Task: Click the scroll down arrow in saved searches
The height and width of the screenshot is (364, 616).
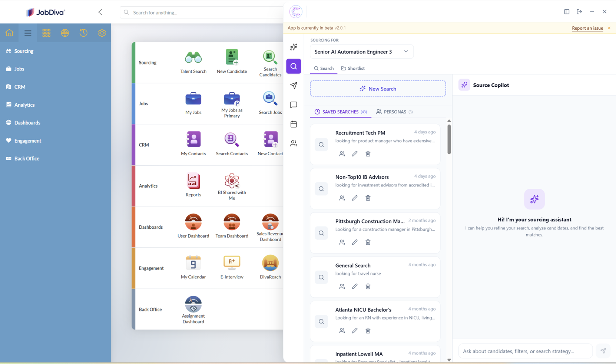Action: [x=449, y=360]
